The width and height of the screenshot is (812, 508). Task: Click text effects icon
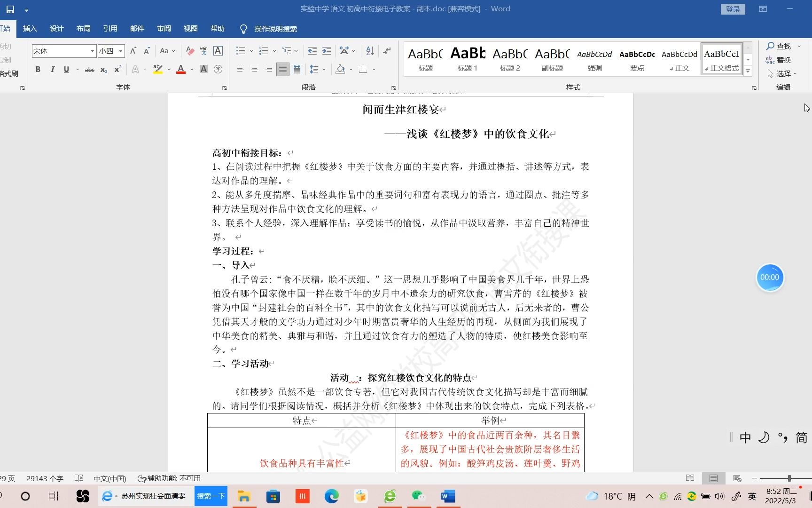click(x=135, y=70)
